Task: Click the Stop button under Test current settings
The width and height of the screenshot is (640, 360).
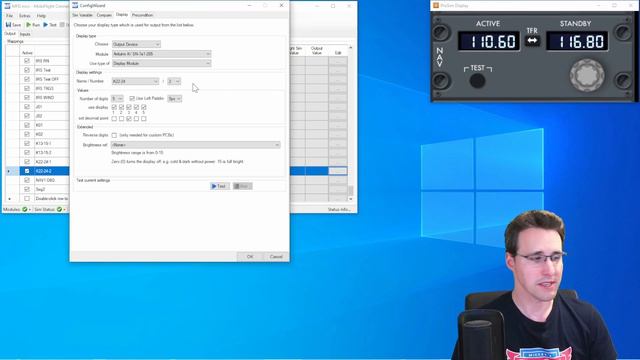Action: (242, 186)
